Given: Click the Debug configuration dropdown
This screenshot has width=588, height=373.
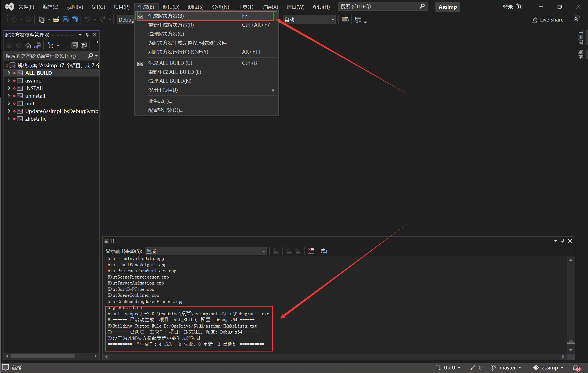Looking at the screenshot, I should tap(126, 20).
